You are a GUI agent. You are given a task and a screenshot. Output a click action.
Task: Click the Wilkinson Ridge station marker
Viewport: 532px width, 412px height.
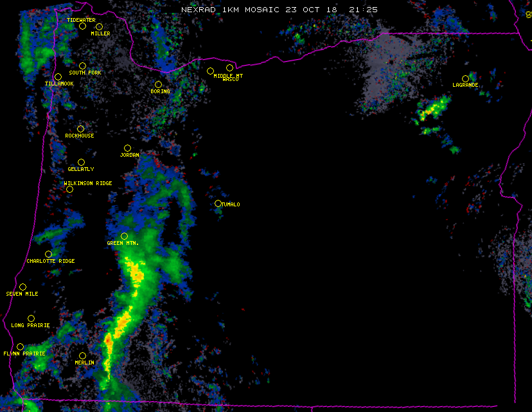click(x=69, y=190)
